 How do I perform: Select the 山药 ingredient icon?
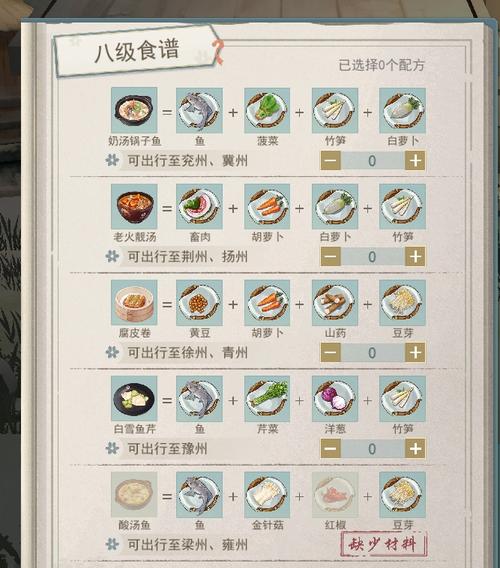(335, 302)
